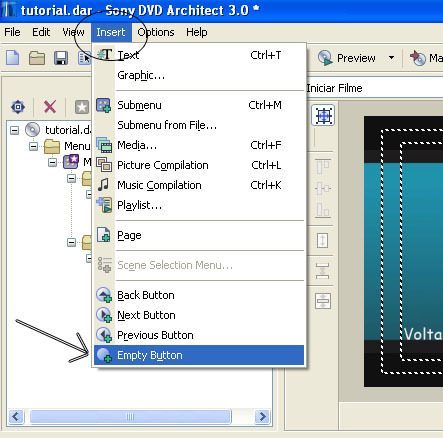Screen dimensions: 443x438
Task: Click the Media film icon in menu
Action: [x=104, y=145]
